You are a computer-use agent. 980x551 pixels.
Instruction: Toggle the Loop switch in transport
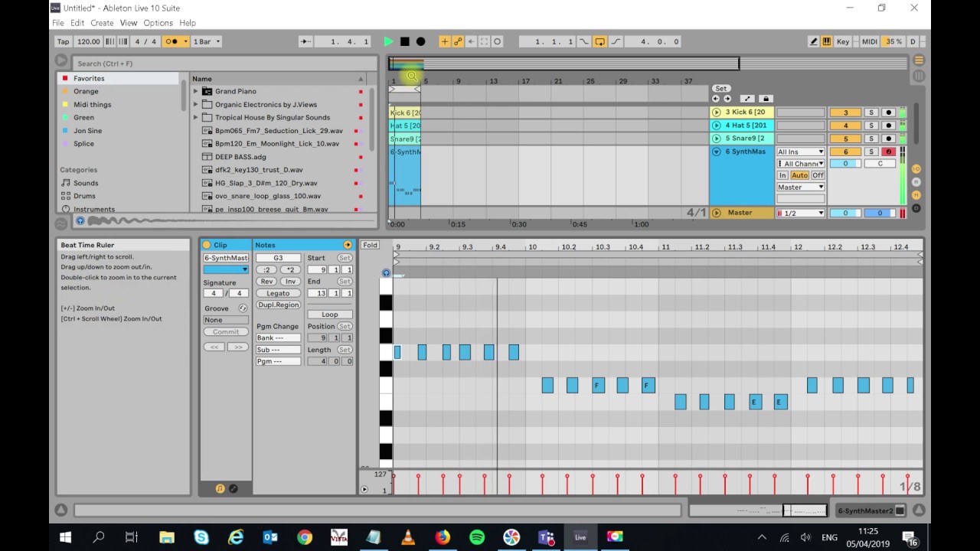pos(600,41)
